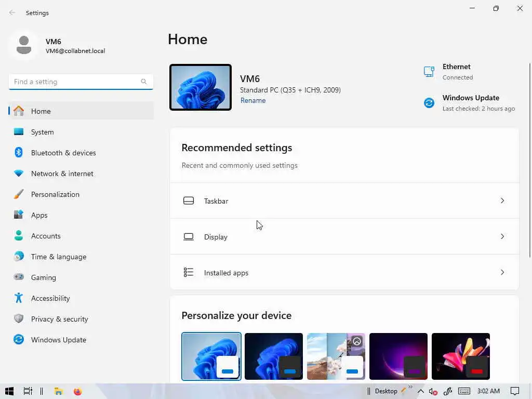The image size is (532, 399).
Task: Click the Installed apps list icon
Action: [x=189, y=272]
